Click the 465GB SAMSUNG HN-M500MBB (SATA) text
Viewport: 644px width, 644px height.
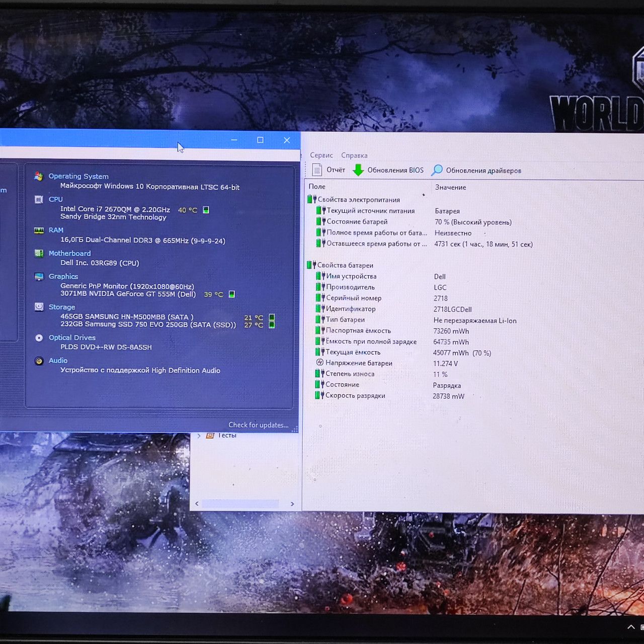127,317
